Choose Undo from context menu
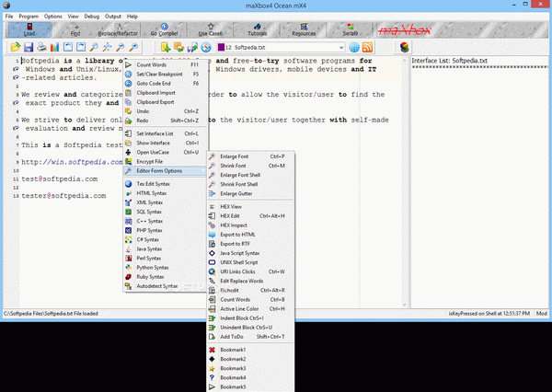Screen dimensions: 552x392 pyautogui.click(x=166, y=111)
